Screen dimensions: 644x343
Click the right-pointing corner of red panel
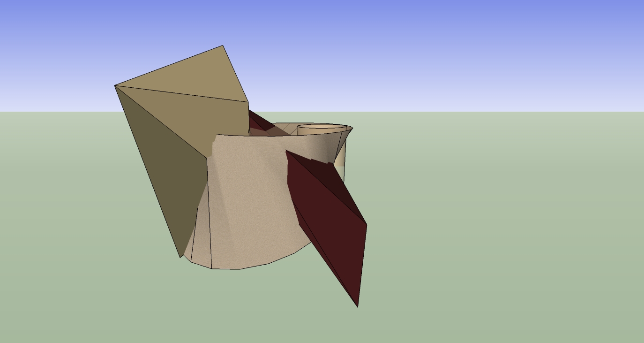[x=366, y=225]
